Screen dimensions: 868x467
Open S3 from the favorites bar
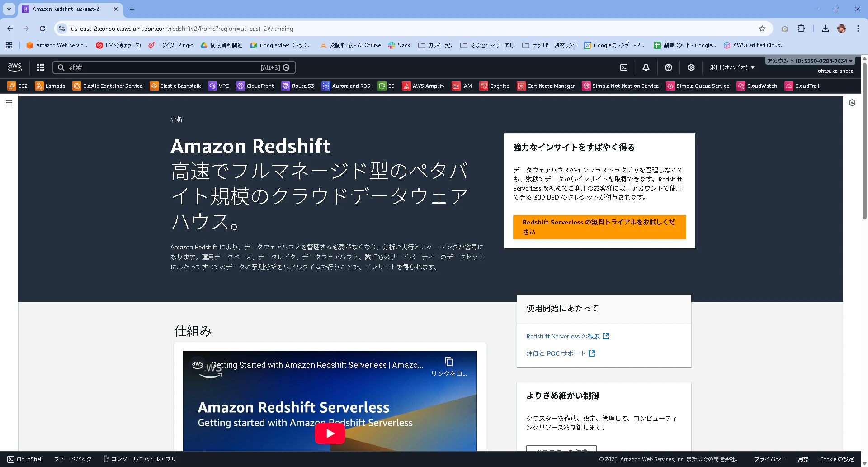tap(387, 86)
